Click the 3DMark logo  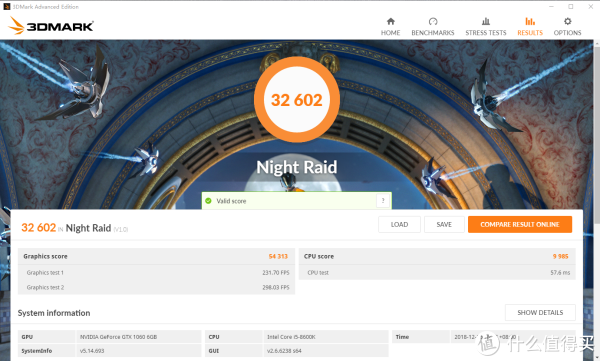51,26
